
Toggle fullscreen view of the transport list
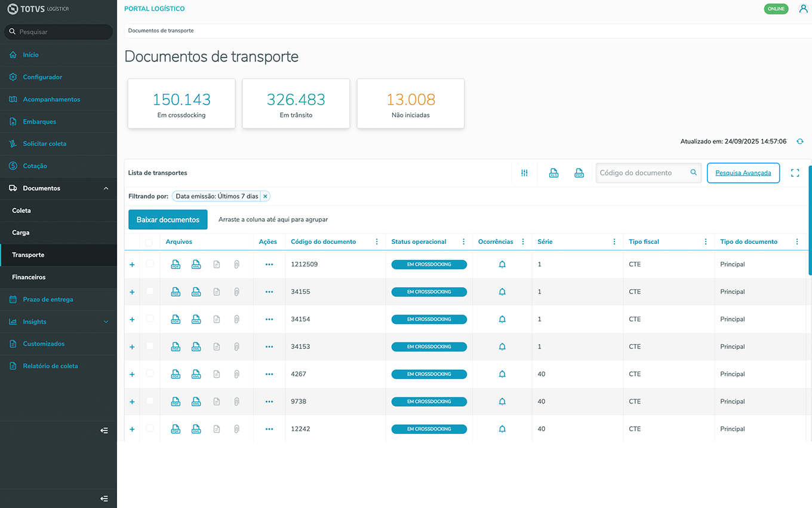point(795,173)
